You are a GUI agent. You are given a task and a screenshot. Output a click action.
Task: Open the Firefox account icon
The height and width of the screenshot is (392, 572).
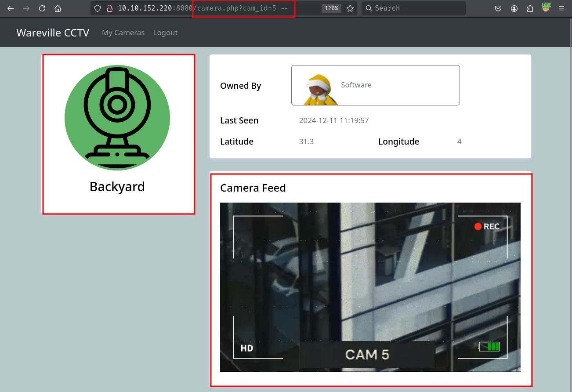(514, 8)
